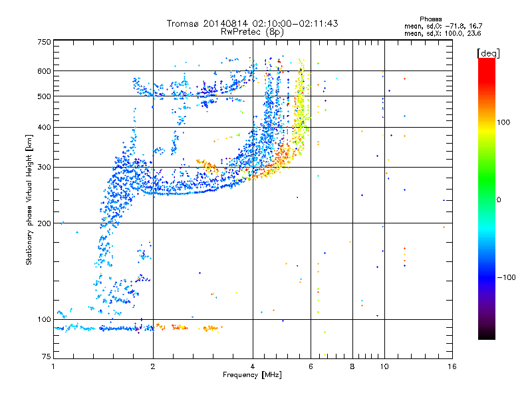Click the x-axis tick label '6'
This screenshot has width=532, height=399.
[311, 366]
